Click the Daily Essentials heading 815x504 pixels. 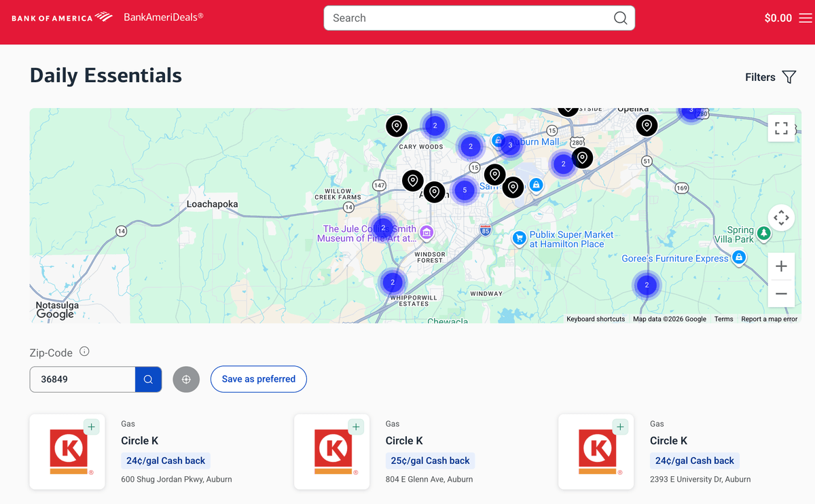pyautogui.click(x=106, y=75)
